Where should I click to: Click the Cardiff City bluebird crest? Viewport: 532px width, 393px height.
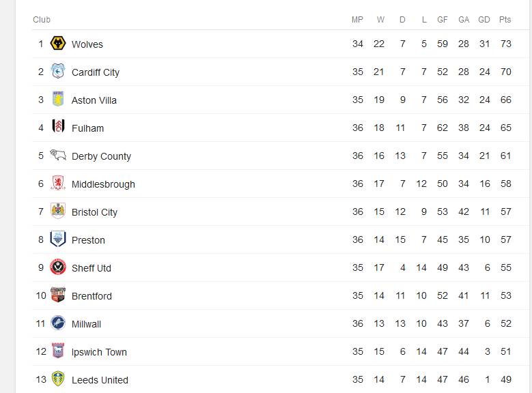coord(58,72)
